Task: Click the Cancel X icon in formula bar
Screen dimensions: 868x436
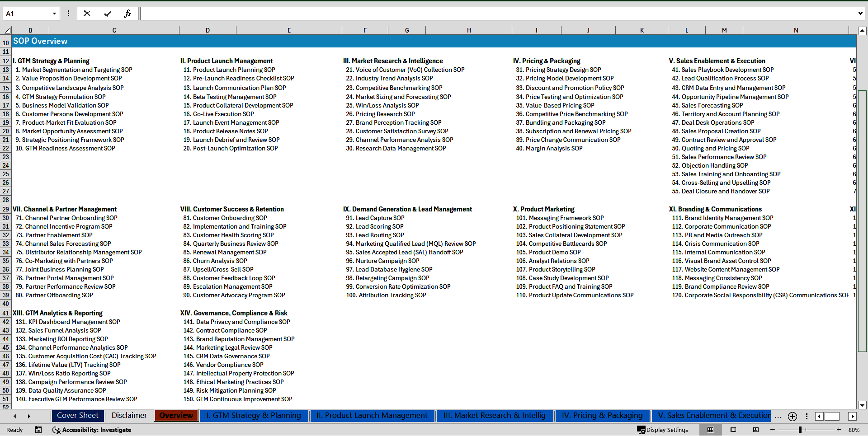Action: point(87,14)
